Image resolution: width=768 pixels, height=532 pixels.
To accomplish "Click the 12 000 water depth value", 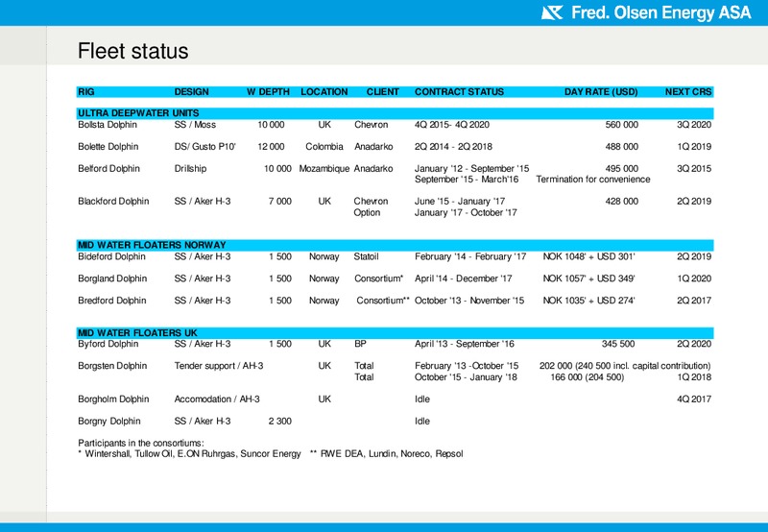I will coord(271,147).
